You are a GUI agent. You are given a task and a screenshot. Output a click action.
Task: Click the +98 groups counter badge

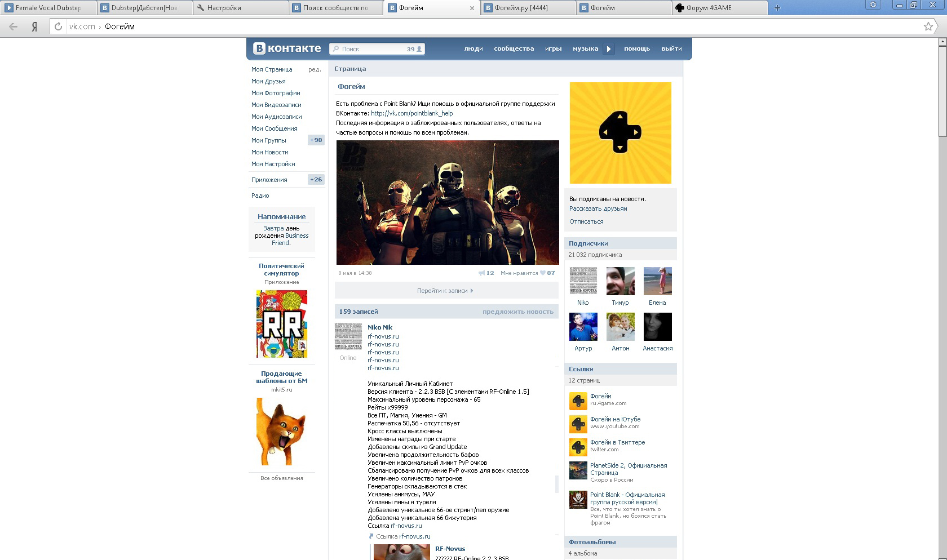tap(316, 140)
